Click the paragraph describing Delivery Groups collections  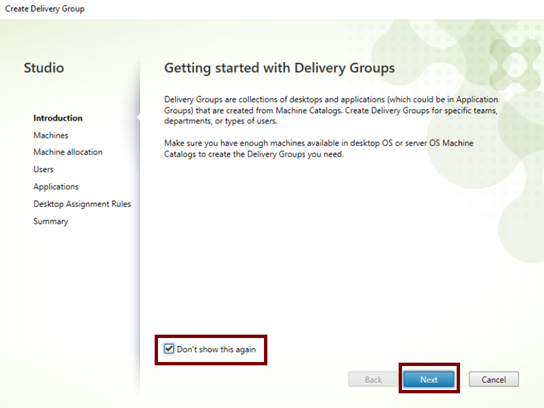point(331,110)
